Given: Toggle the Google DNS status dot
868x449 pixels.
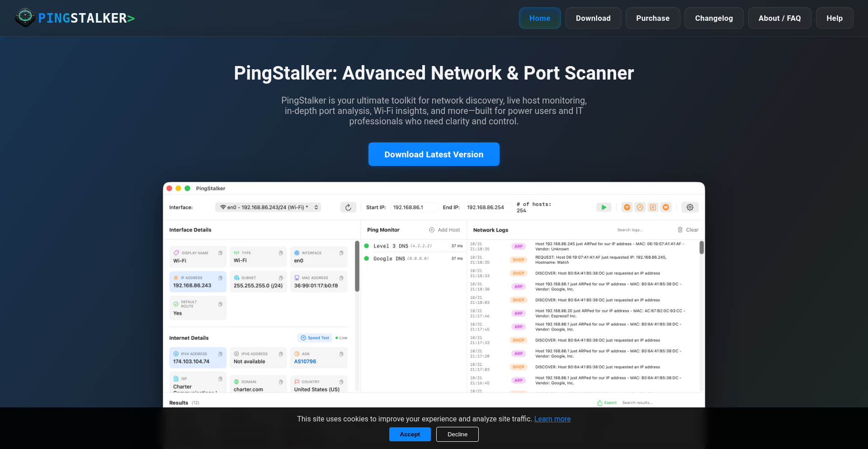Looking at the screenshot, I should pos(367,259).
